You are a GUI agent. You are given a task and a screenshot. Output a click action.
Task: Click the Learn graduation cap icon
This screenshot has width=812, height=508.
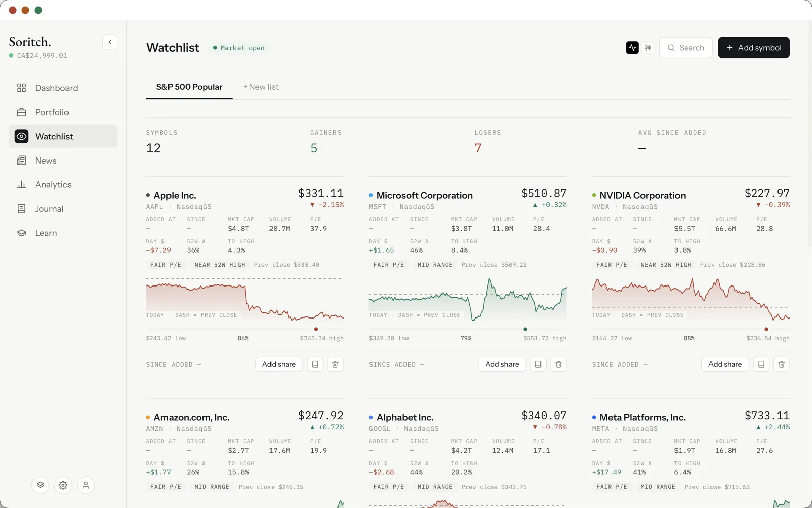coord(21,233)
